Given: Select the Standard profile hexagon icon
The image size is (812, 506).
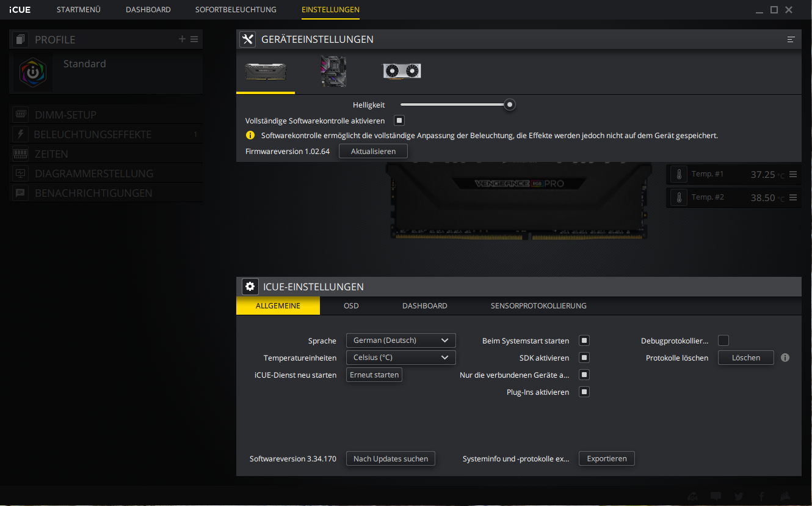Looking at the screenshot, I should [33, 72].
